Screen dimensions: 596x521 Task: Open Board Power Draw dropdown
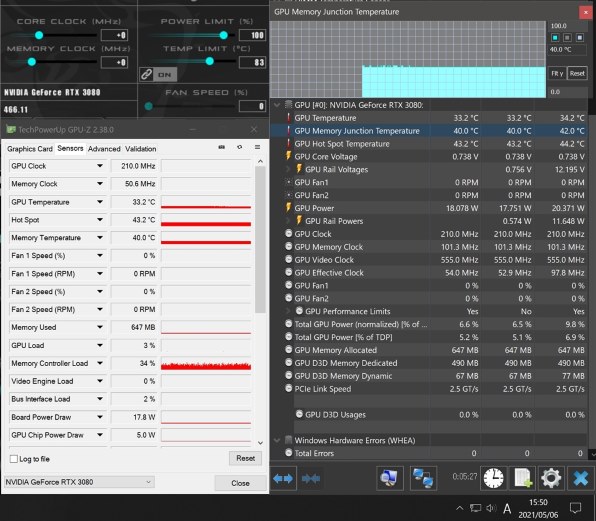coord(100,417)
